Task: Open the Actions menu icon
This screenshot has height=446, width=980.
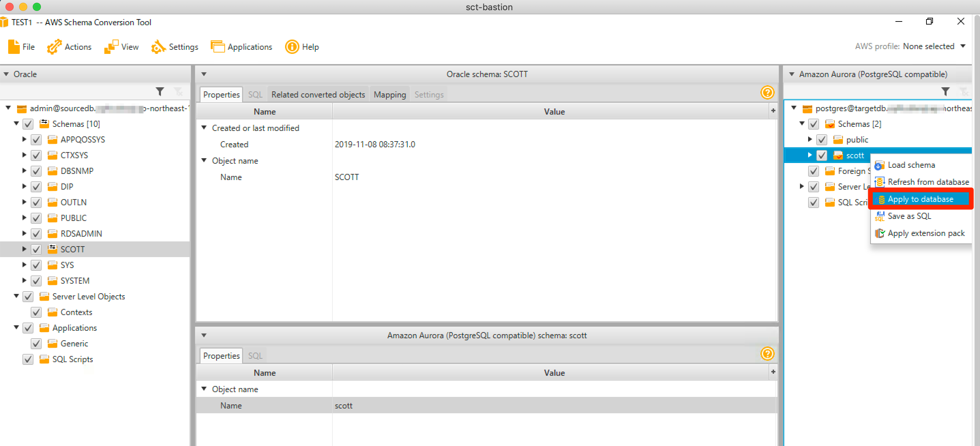Action: 54,47
